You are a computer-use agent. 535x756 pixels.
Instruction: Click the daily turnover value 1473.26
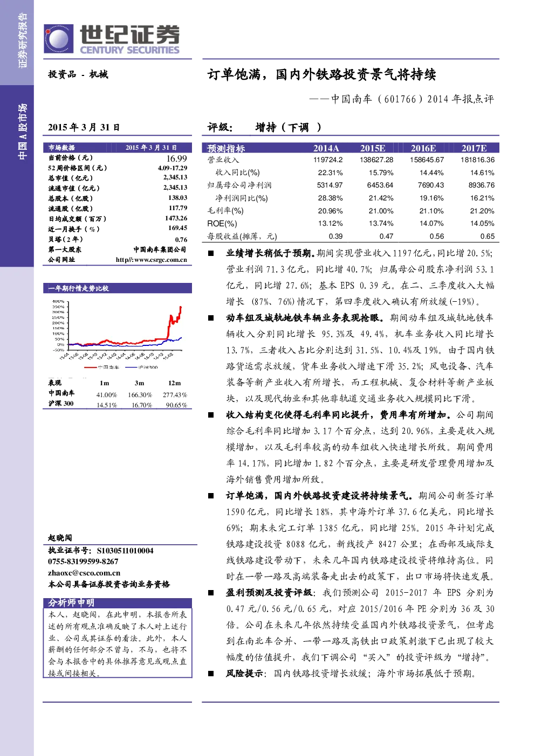click(176, 218)
